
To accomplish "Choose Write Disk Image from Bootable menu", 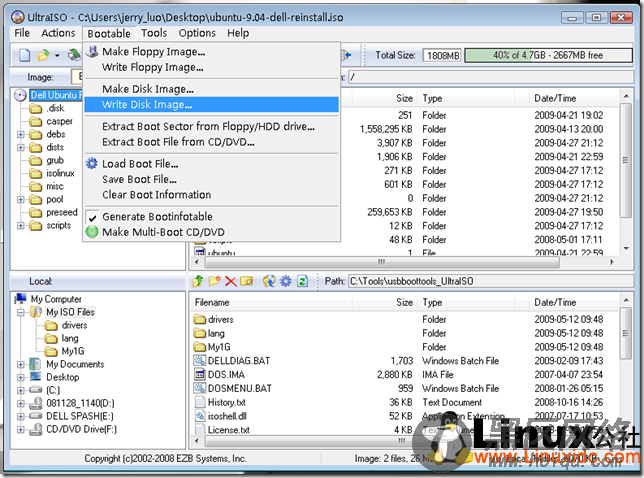I will click(x=212, y=105).
